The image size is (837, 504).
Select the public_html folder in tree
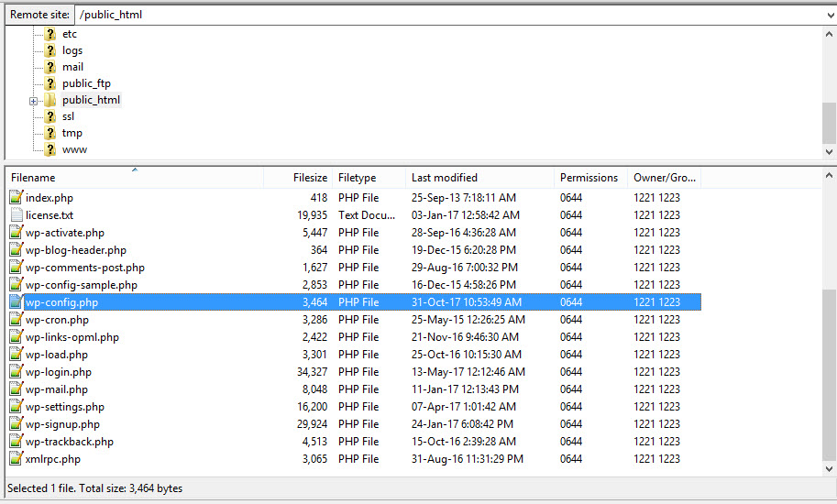[x=92, y=100]
